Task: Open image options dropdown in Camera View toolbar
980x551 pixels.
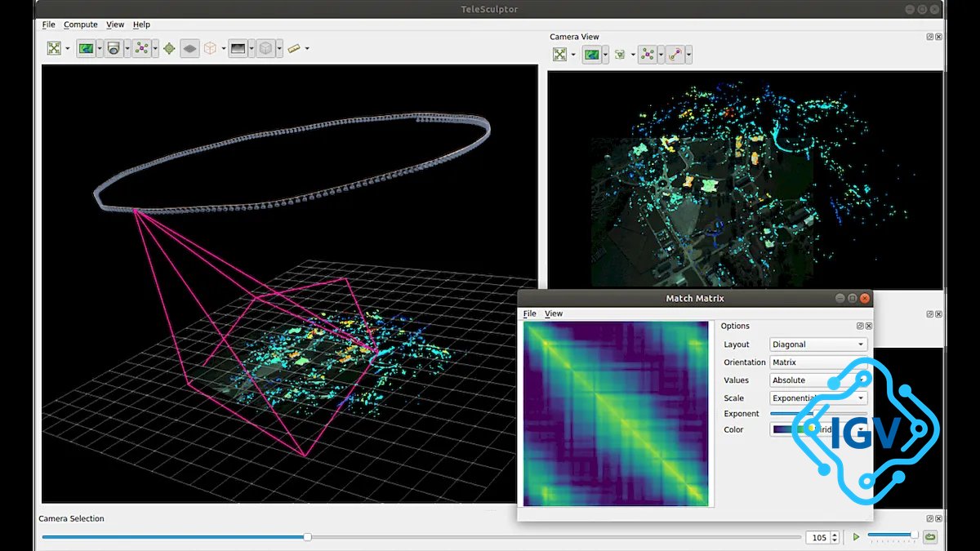Action: (605, 54)
